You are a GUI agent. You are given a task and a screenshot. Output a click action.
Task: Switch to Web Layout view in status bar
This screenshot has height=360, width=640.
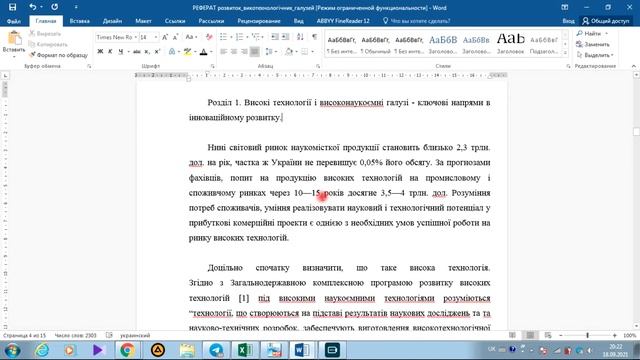548,335
